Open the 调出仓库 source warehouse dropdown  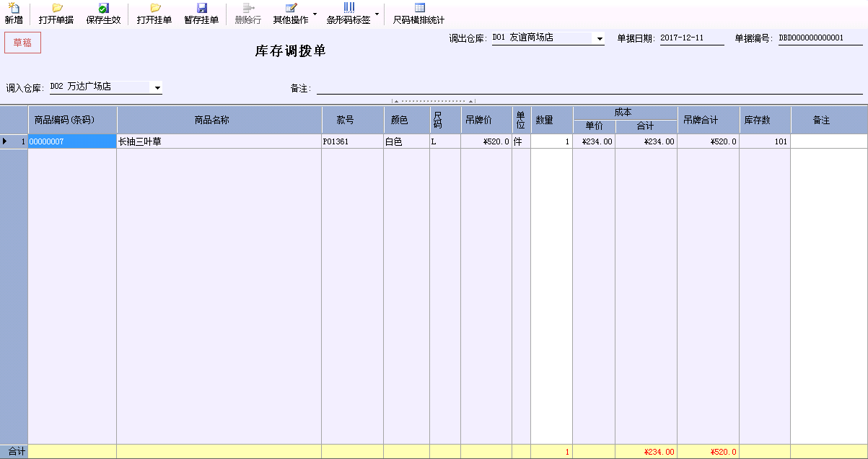click(x=600, y=39)
